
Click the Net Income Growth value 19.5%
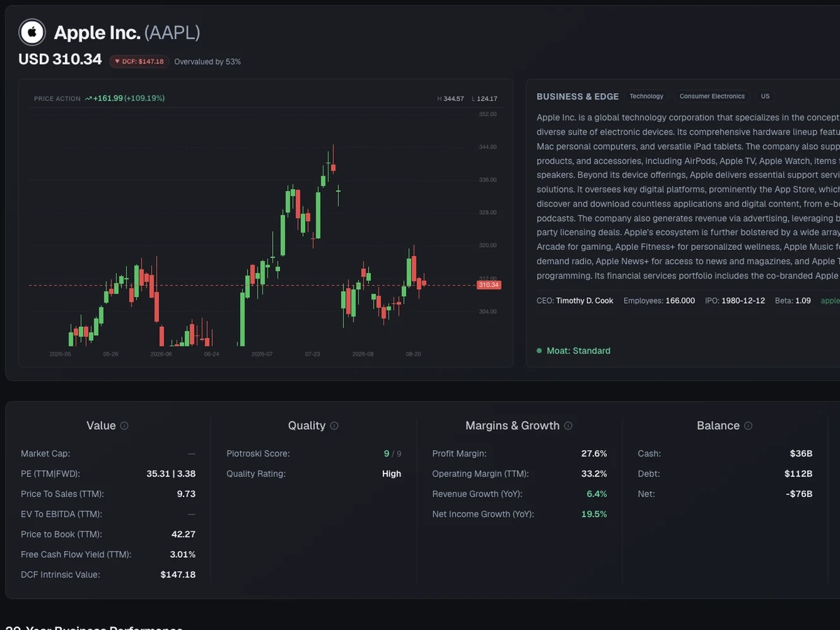(594, 514)
